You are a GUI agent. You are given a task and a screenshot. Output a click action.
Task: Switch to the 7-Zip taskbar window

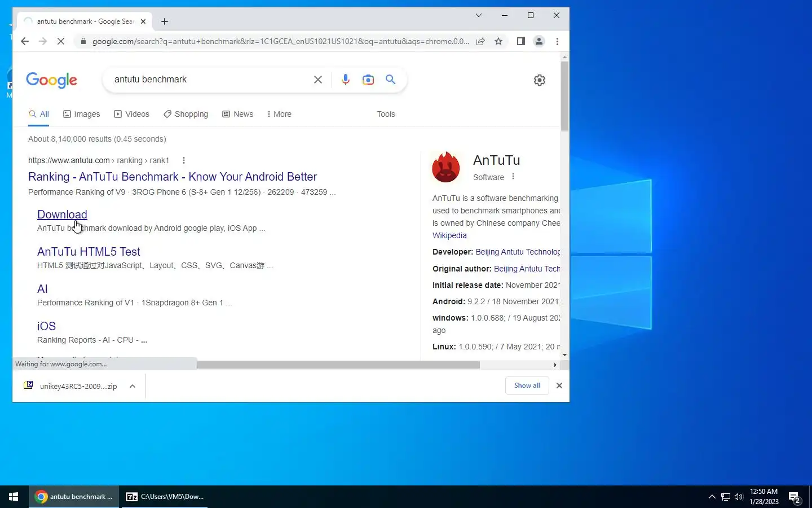(165, 497)
